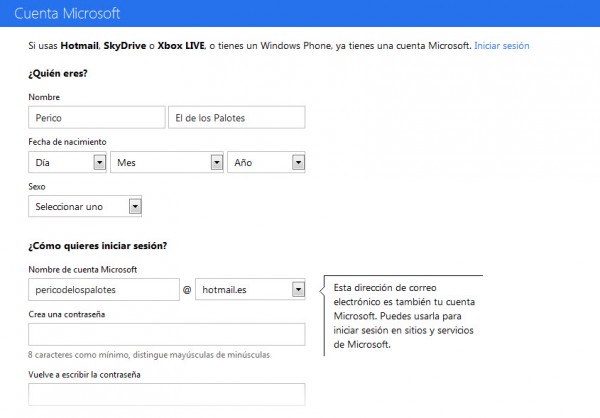
Task: Click the Fecha de nacimiento label
Action: [x=67, y=142]
